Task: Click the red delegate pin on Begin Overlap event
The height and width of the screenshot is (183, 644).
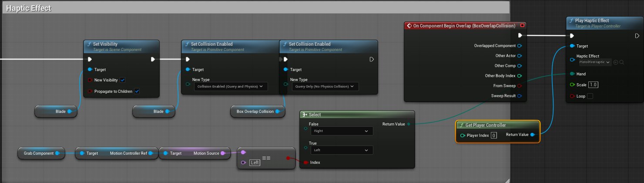Action: [523, 26]
